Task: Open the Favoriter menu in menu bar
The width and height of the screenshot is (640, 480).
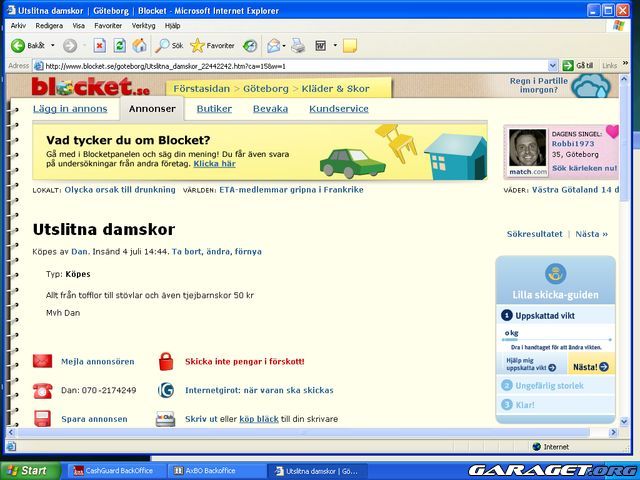Action: click(x=108, y=25)
